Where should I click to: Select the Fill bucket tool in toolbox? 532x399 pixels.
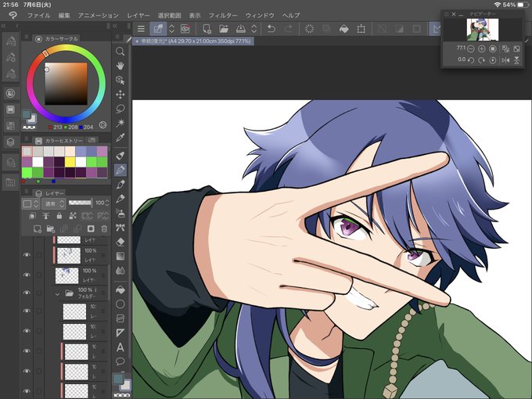(x=120, y=289)
